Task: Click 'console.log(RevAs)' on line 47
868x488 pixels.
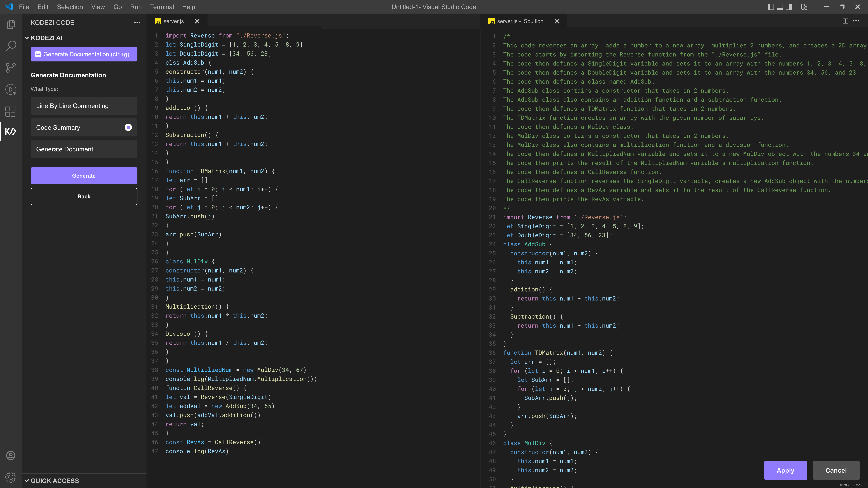Action: tap(197, 451)
